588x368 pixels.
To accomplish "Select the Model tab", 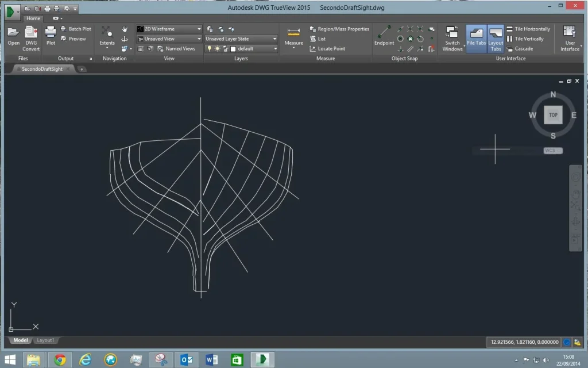I will 21,340.
